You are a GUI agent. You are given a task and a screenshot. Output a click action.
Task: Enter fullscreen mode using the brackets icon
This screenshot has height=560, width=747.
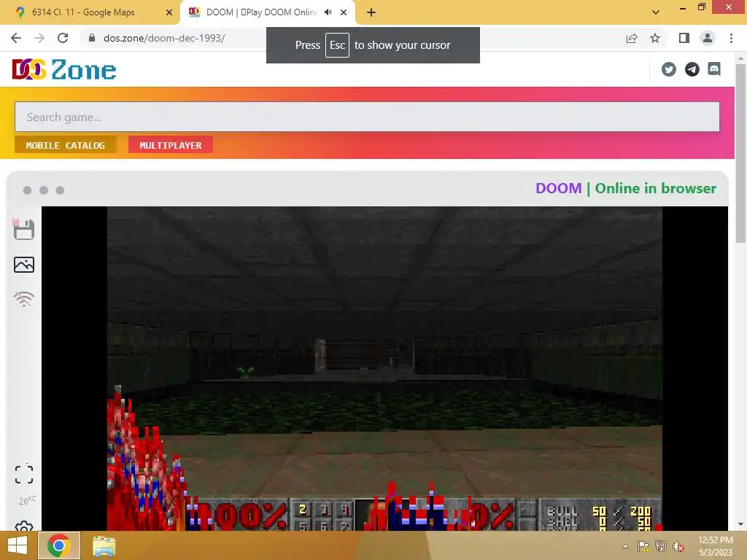tap(24, 474)
